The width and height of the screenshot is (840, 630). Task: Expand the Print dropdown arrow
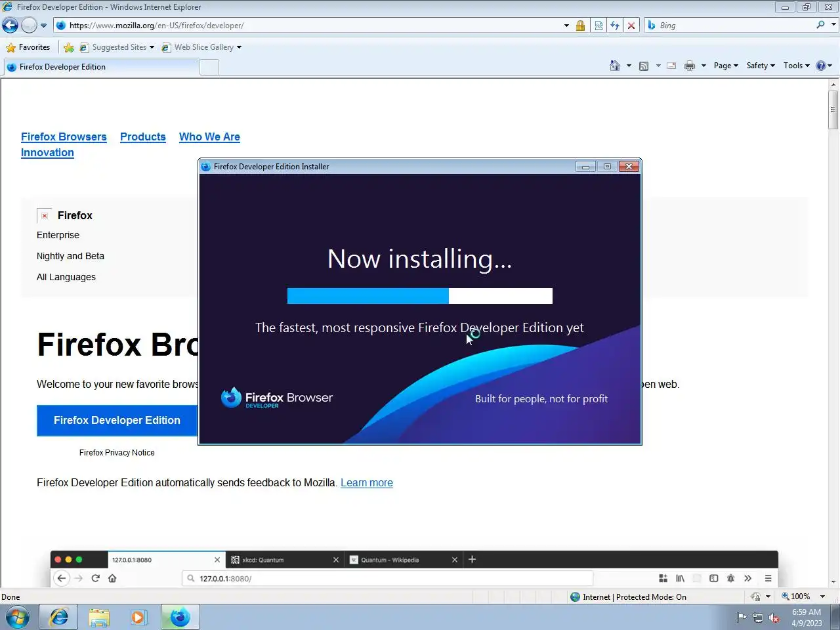[x=703, y=66]
